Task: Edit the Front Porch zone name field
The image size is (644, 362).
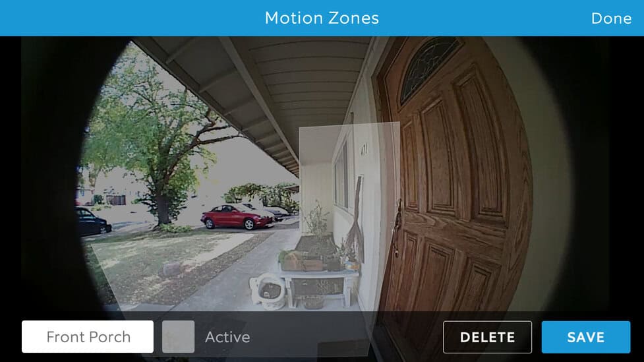Action: (88, 336)
